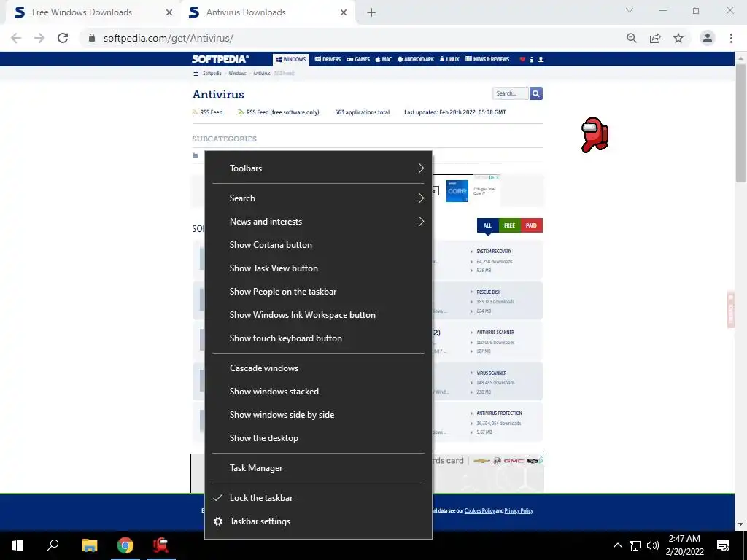This screenshot has width=747, height=560.
Task: Uncheck Lock the taskbar
Action: pos(318,497)
